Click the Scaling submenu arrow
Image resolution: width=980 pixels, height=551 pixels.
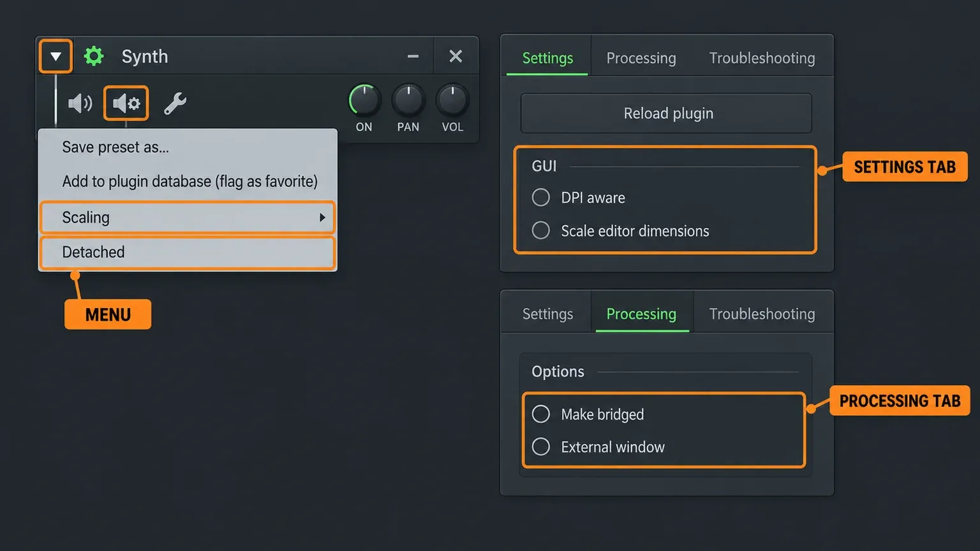(x=322, y=217)
